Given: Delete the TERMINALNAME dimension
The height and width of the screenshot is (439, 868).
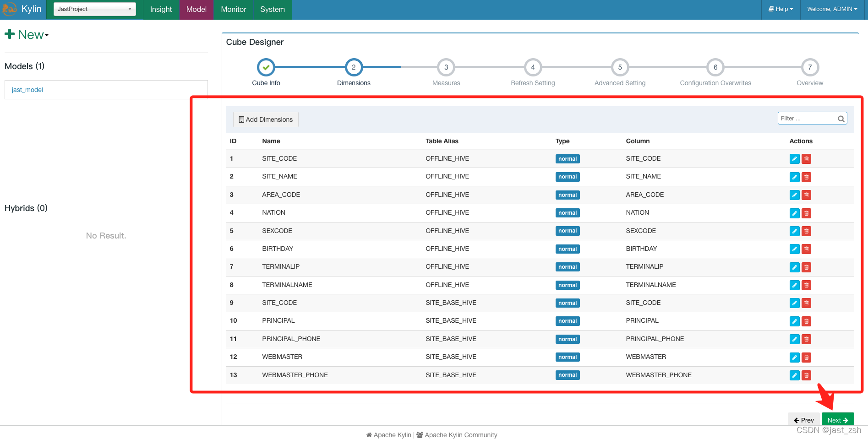Looking at the screenshot, I should point(806,285).
